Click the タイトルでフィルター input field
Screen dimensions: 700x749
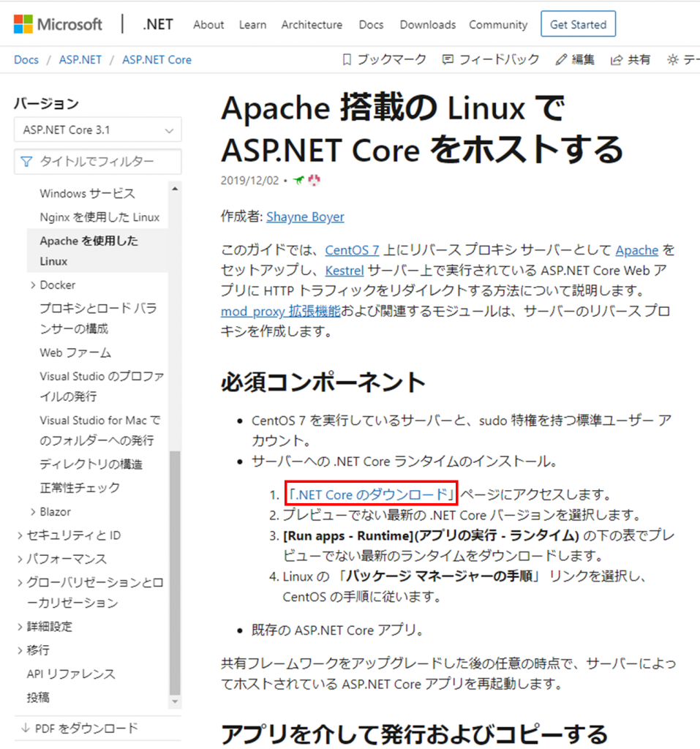(x=97, y=162)
